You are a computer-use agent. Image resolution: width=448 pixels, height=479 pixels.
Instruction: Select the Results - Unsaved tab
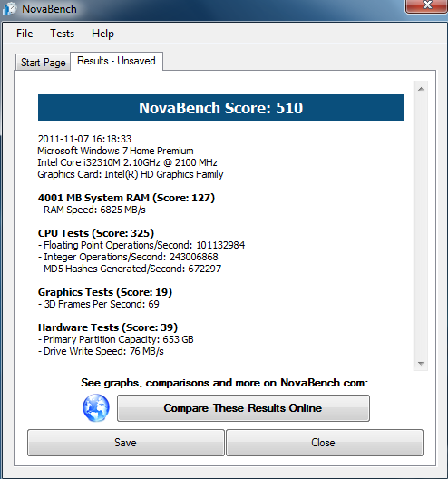click(x=116, y=61)
